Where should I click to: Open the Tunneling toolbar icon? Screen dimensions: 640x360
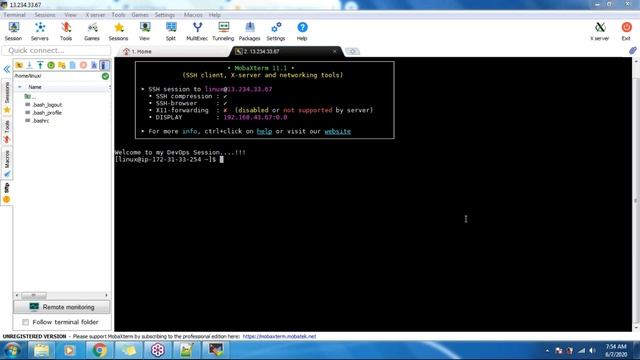point(223,31)
